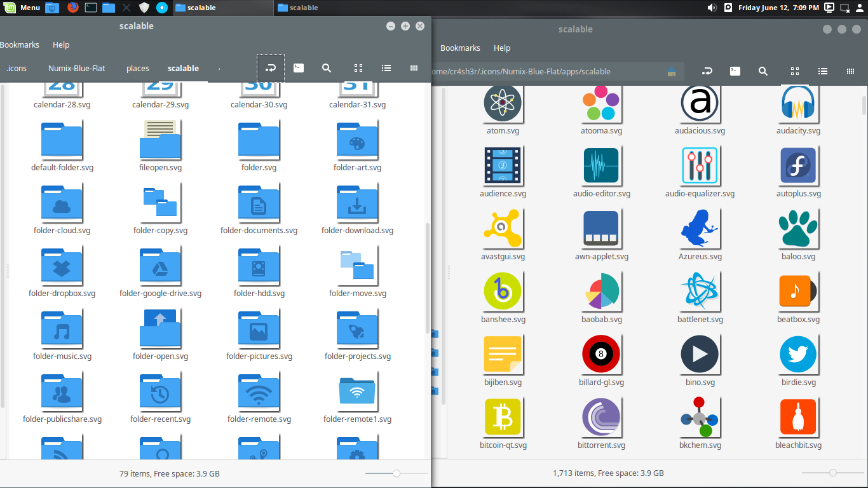Select baobab.svg pie chart icon
This screenshot has height=488, width=868.
[x=601, y=292]
